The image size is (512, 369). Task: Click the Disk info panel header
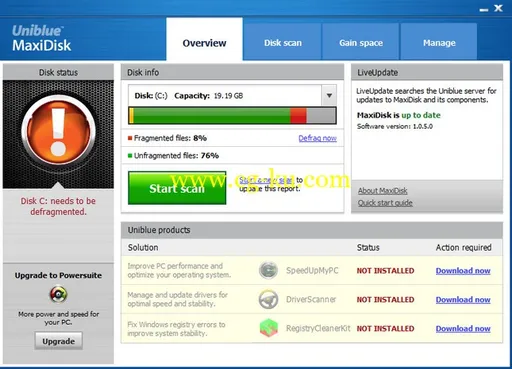232,72
